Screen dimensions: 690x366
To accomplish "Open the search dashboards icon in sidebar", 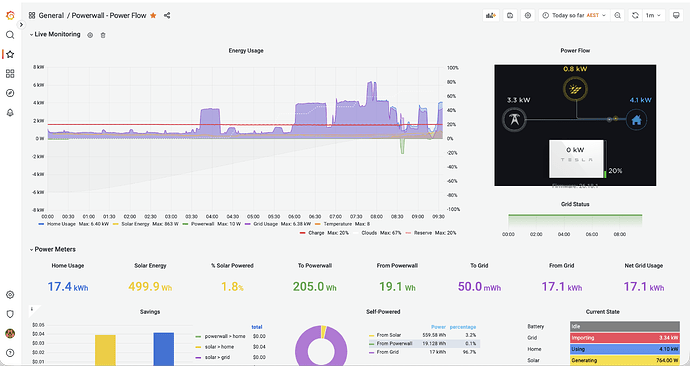I will (10, 35).
